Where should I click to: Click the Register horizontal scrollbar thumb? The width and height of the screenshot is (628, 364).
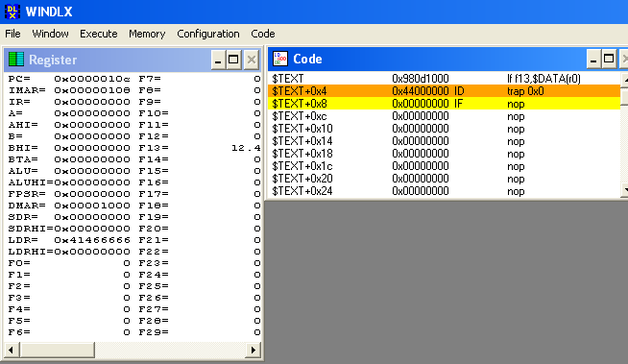tap(57, 350)
